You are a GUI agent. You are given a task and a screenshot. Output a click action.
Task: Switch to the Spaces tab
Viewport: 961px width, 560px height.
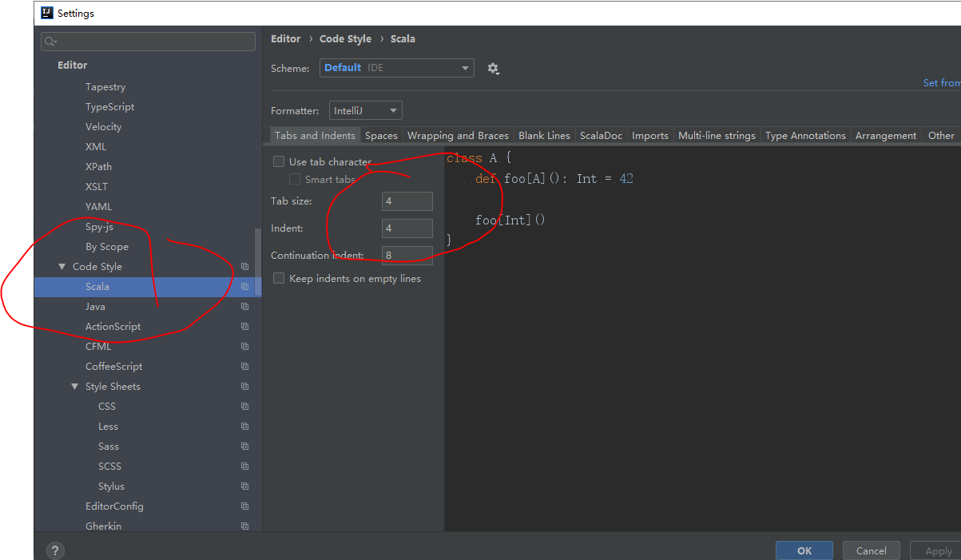[381, 136]
